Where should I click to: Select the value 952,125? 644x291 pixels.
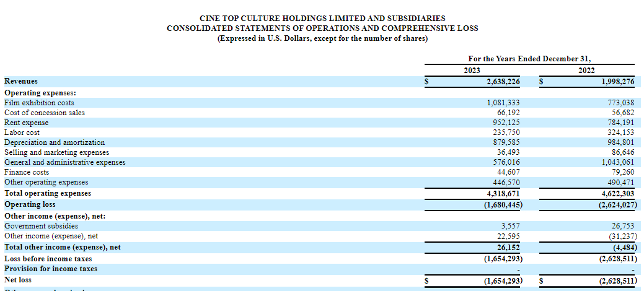tap(506, 123)
